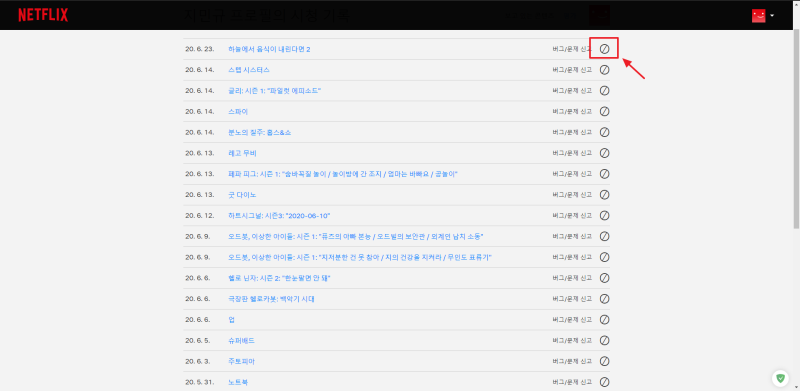
Task: Click date '20. 6. 3.' on 주토피아 row
Action: (197, 361)
